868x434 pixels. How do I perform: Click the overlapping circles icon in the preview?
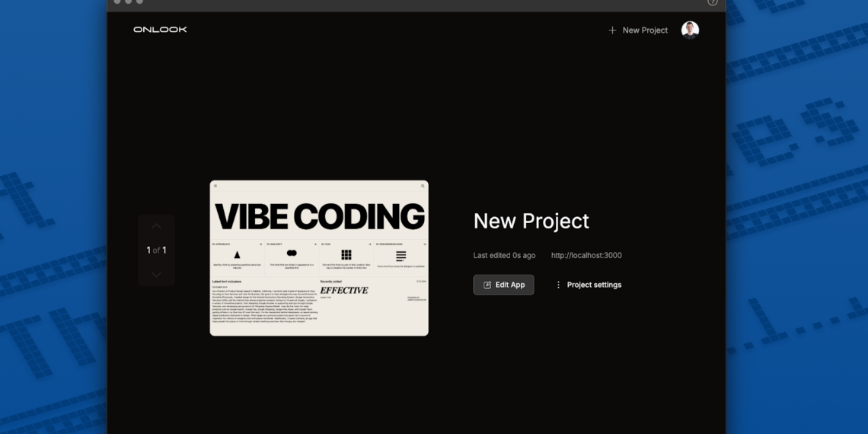tap(292, 253)
